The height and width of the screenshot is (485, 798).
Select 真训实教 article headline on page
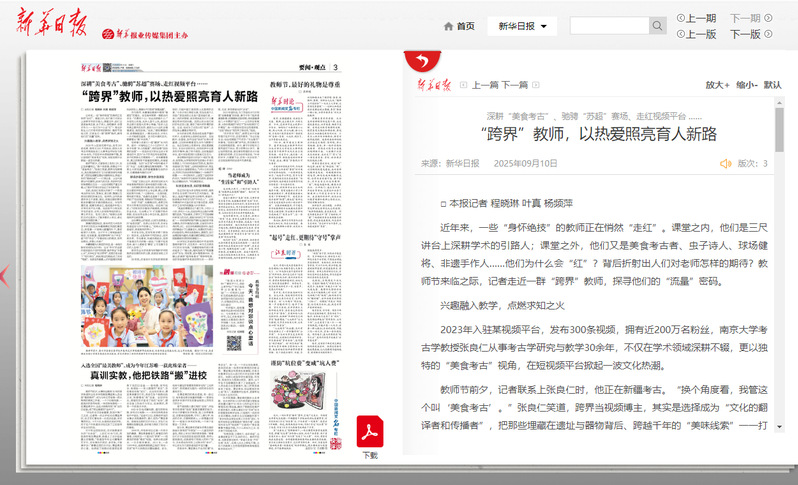148,376
